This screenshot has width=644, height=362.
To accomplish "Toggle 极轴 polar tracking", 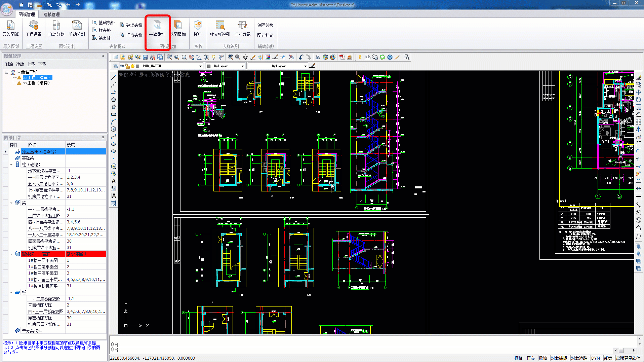I will click(543, 358).
